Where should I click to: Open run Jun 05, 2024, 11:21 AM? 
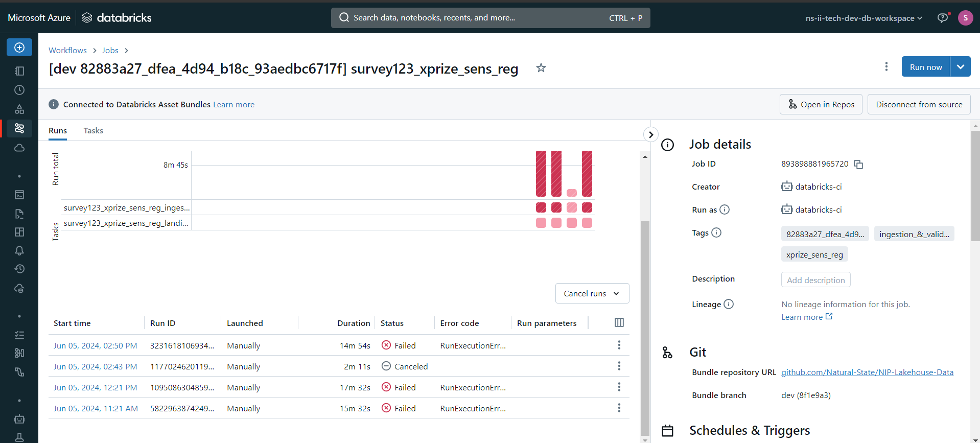[x=96, y=409]
